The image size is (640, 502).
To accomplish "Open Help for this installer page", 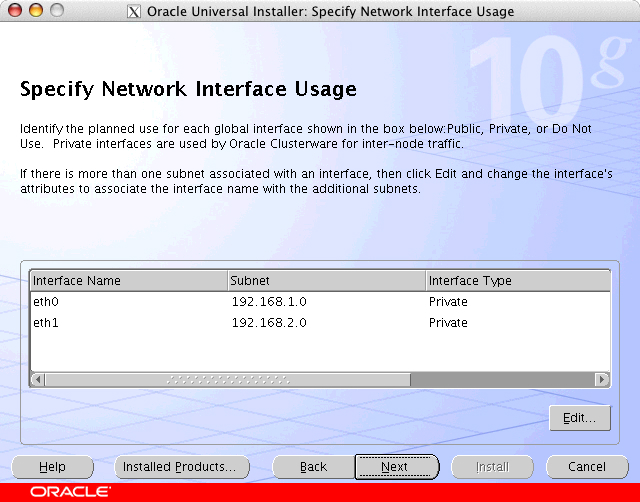I will coord(52,467).
